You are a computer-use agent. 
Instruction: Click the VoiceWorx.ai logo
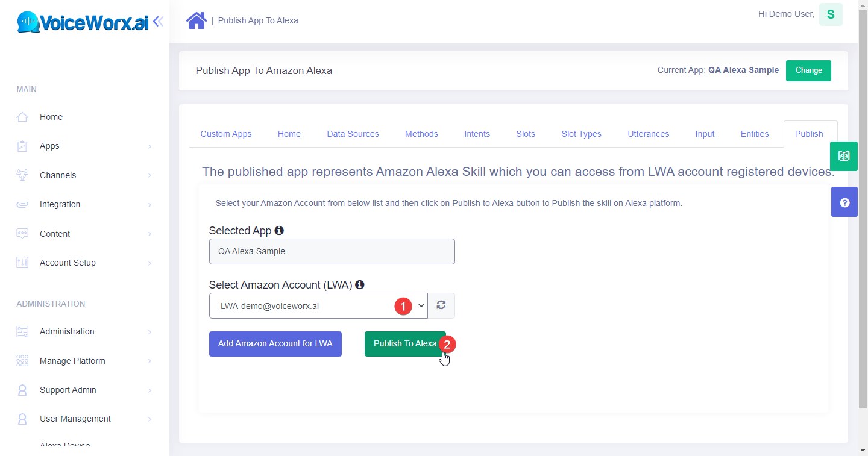(x=83, y=22)
